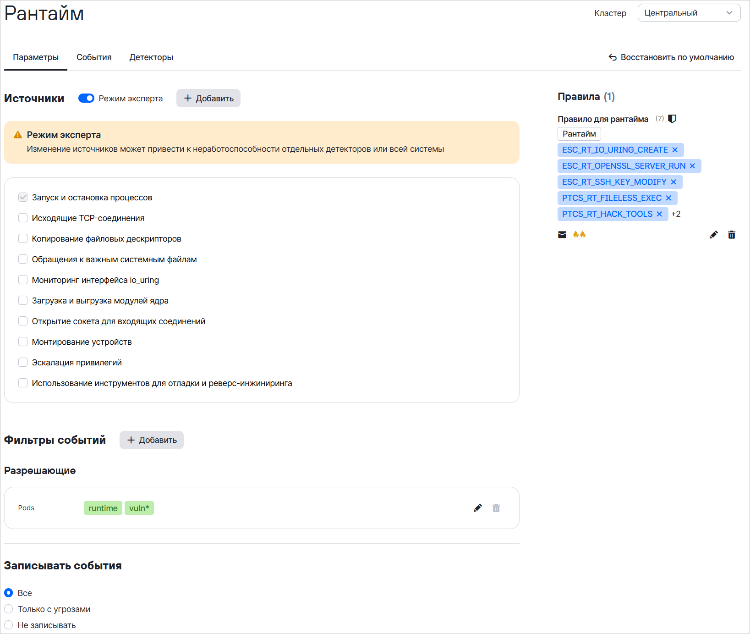This screenshot has height=634, width=750.
Task: Click Добавить next to Источники
Action: 208,98
